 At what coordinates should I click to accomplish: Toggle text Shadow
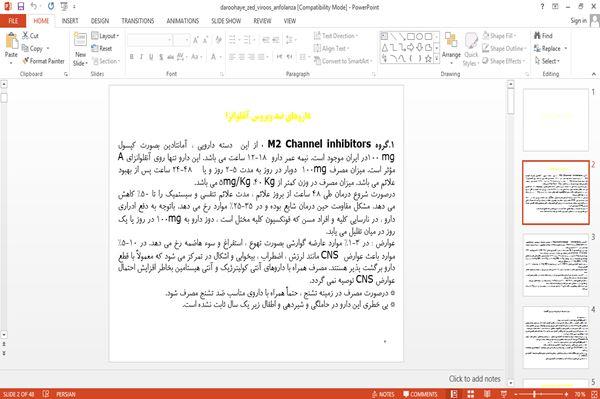161,57
